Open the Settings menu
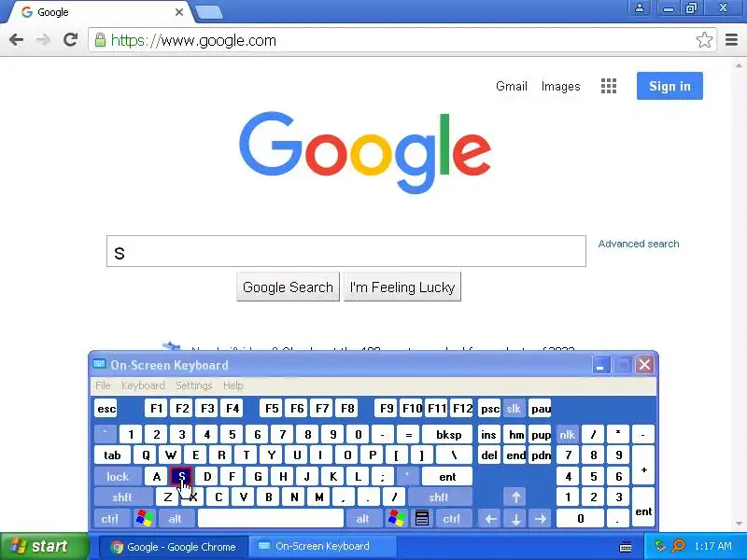The image size is (747, 560). (x=194, y=385)
